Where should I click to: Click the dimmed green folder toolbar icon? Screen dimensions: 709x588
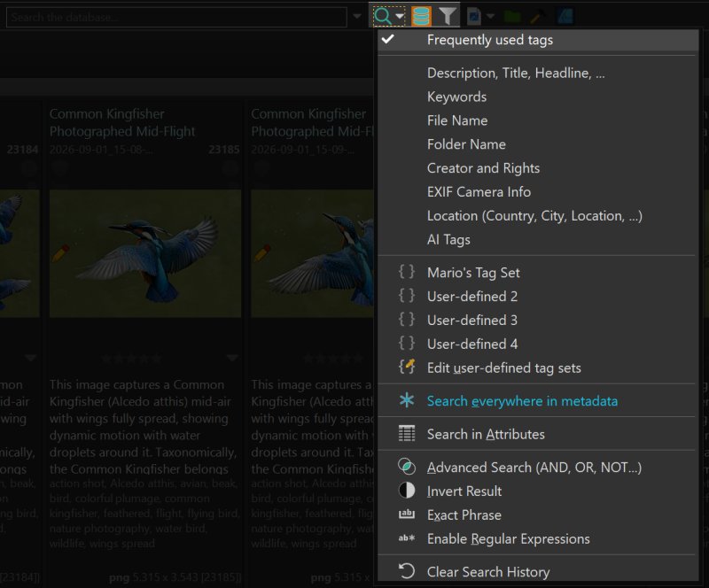[512, 17]
